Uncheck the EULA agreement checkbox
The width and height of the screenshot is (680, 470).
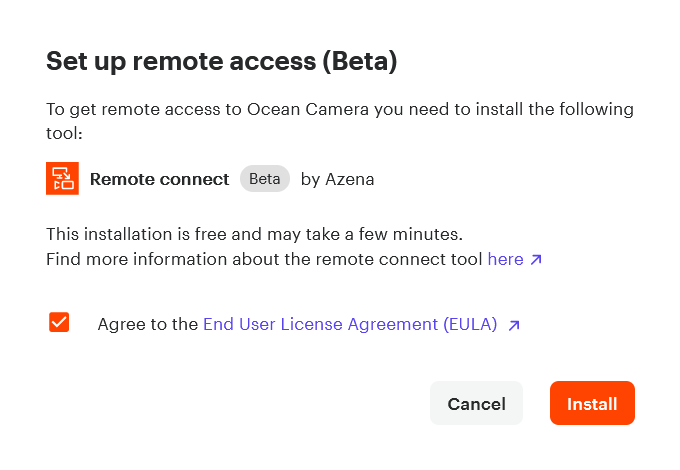(59, 322)
